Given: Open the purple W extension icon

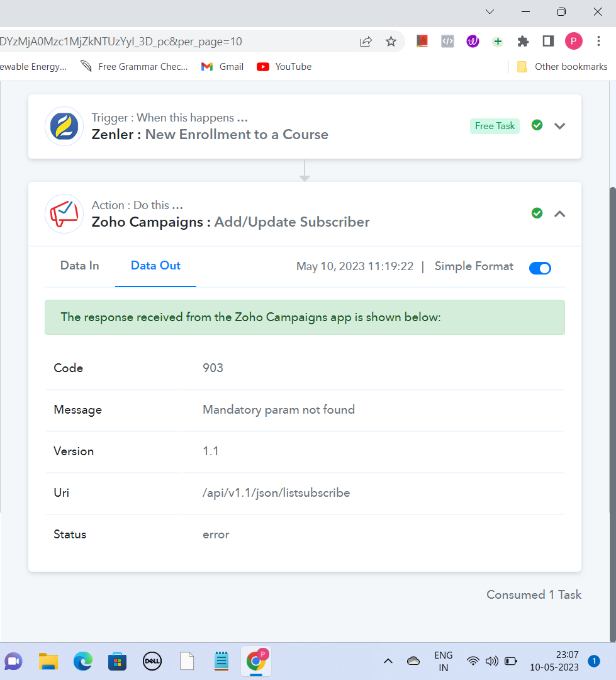Looking at the screenshot, I should (x=473, y=41).
